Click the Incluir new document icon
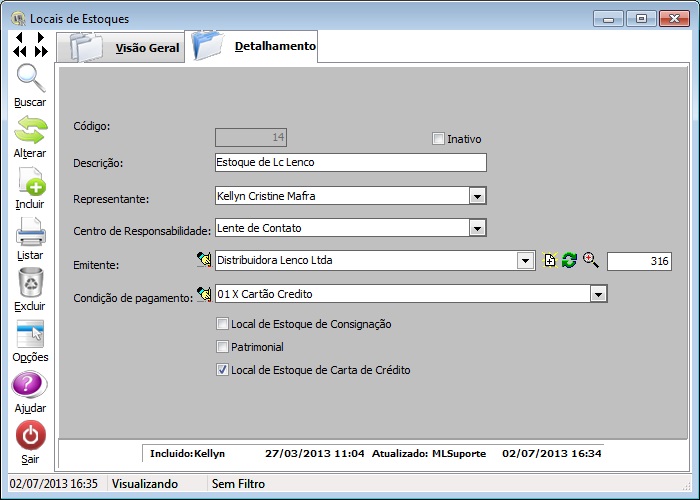 (x=30, y=183)
